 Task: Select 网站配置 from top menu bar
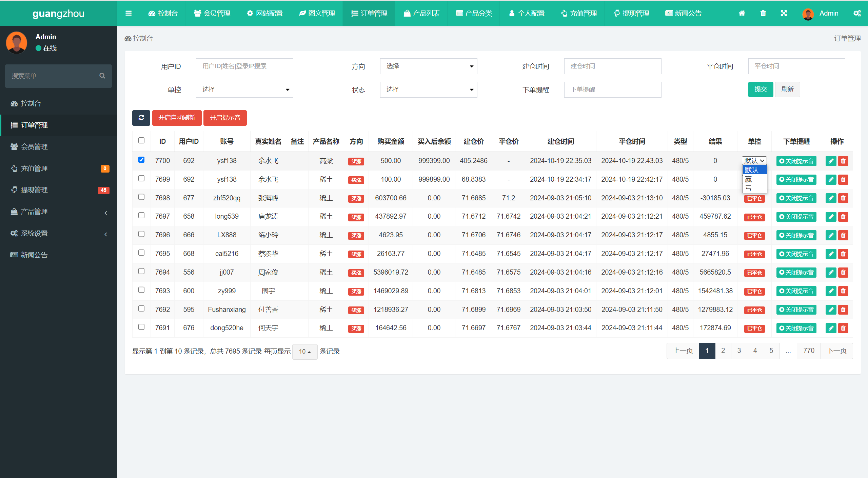(x=266, y=12)
